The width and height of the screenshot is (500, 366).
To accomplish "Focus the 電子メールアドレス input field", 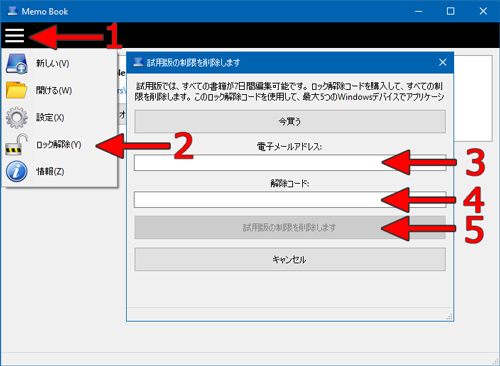I will [x=290, y=163].
